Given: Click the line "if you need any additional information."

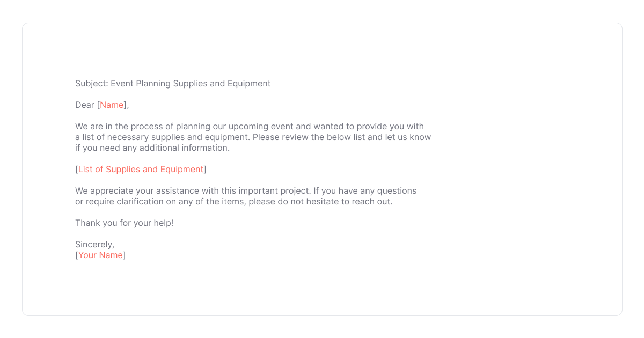Looking at the screenshot, I should [152, 148].
